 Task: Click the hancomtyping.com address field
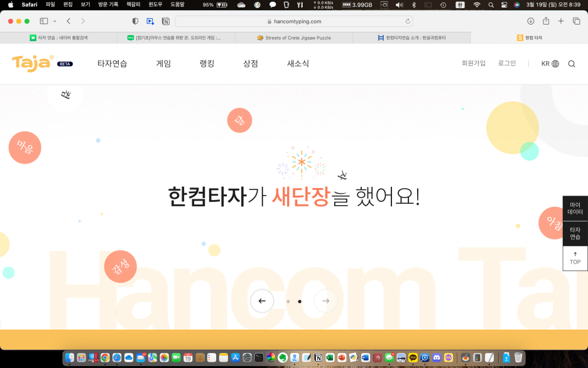coord(294,21)
